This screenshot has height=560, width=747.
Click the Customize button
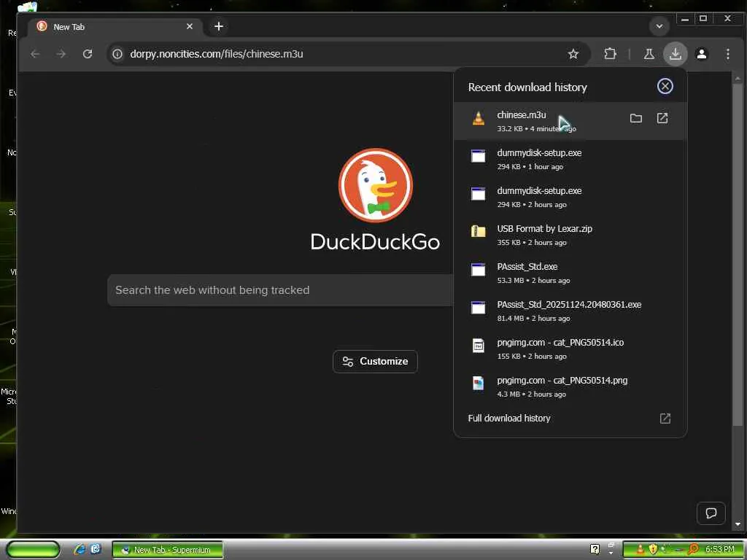coord(376,362)
